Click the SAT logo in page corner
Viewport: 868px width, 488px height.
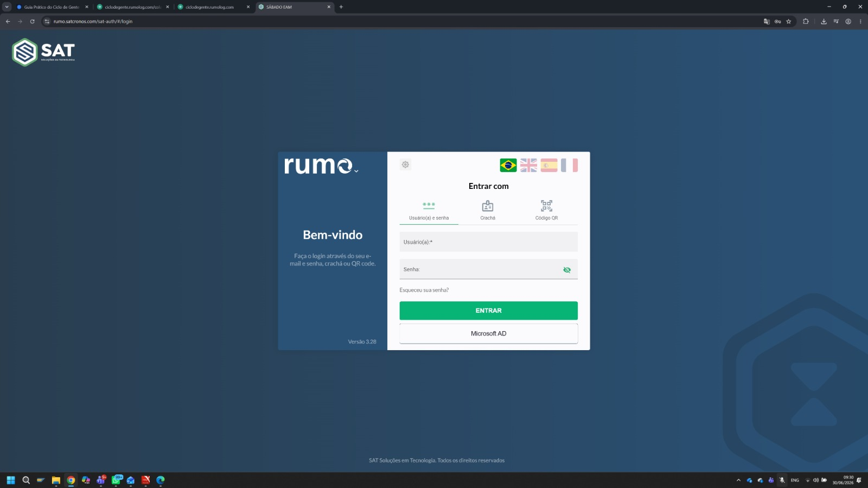click(x=43, y=52)
